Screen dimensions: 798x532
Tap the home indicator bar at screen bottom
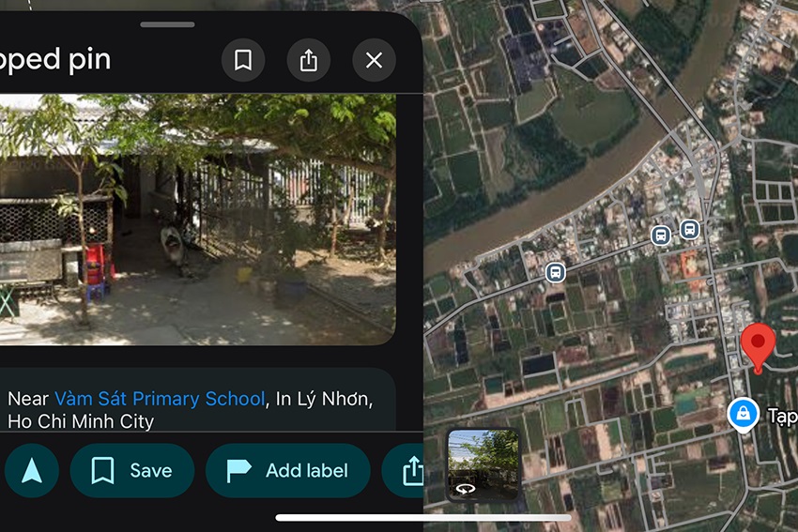click(423, 517)
